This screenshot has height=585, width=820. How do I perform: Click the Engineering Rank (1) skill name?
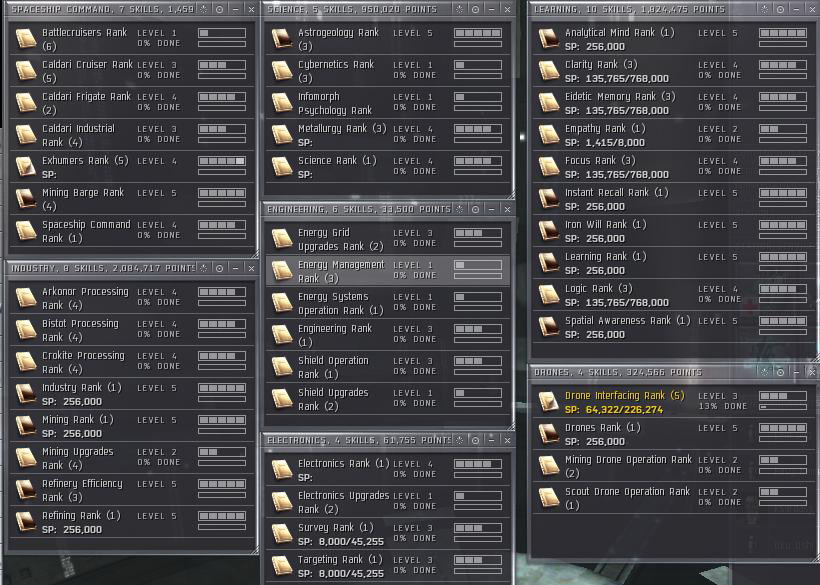(335, 335)
